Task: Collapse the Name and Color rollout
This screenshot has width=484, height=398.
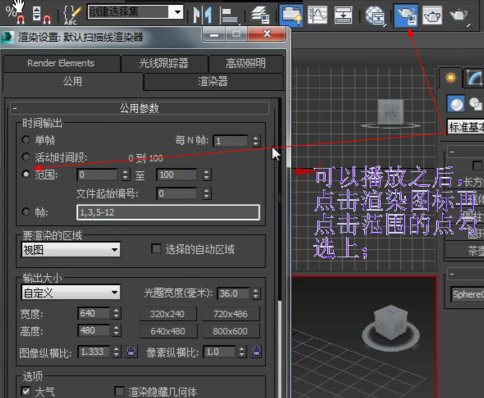Action: [452, 274]
